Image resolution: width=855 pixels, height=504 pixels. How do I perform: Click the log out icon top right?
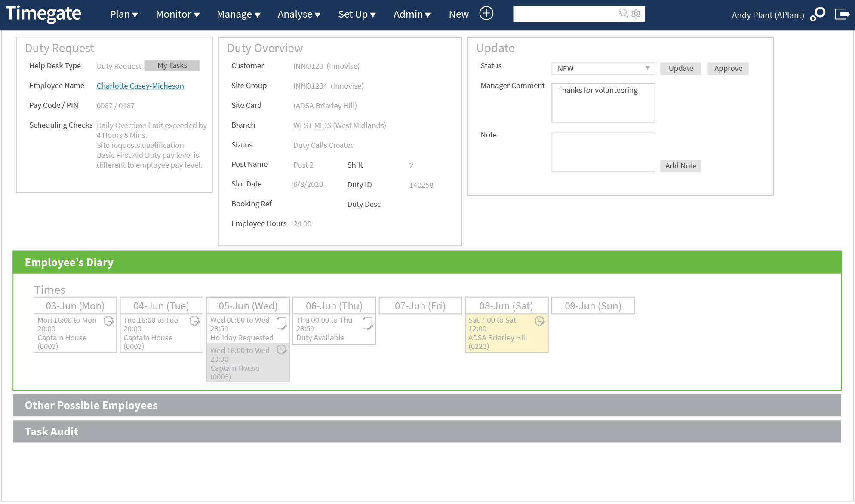(x=842, y=14)
